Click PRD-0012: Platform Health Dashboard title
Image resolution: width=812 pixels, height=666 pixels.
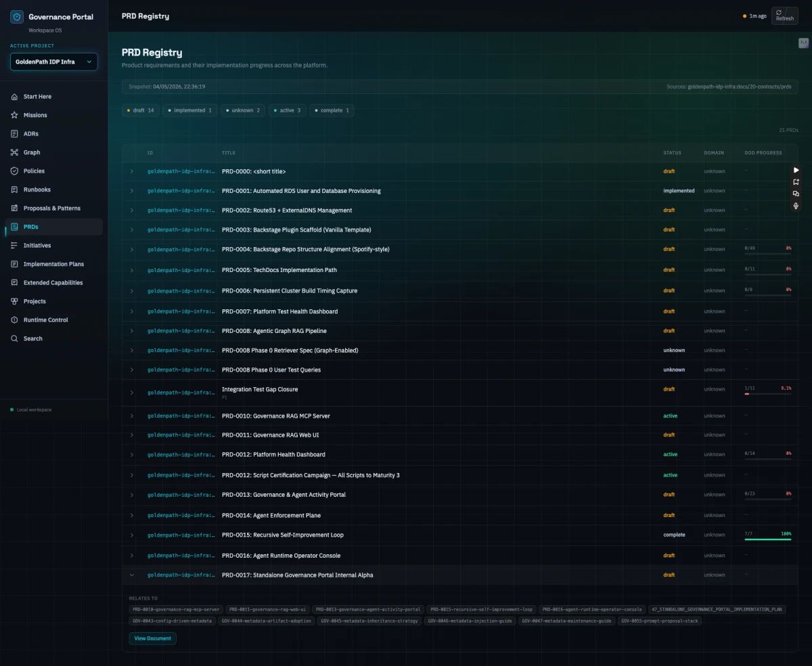[x=273, y=455]
